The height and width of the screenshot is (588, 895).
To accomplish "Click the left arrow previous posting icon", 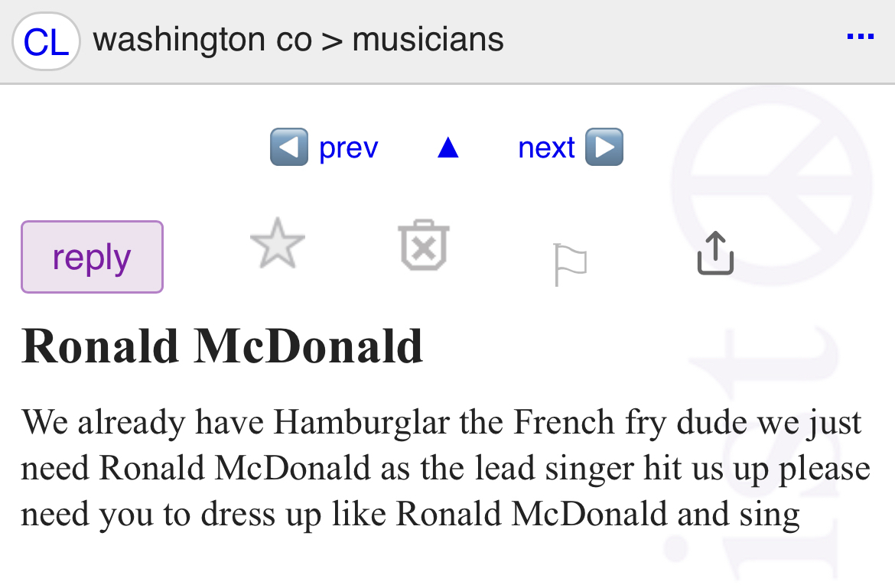I will point(289,147).
